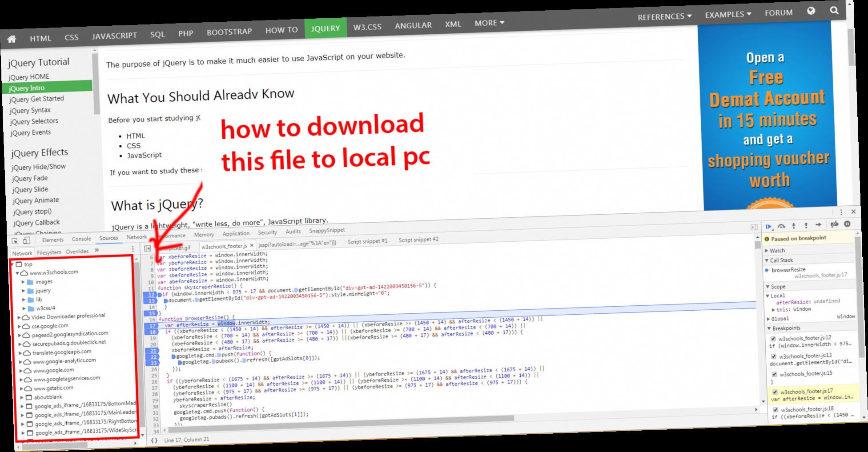
Task: Open jQuery Selectors in sidebar
Action: click(34, 121)
